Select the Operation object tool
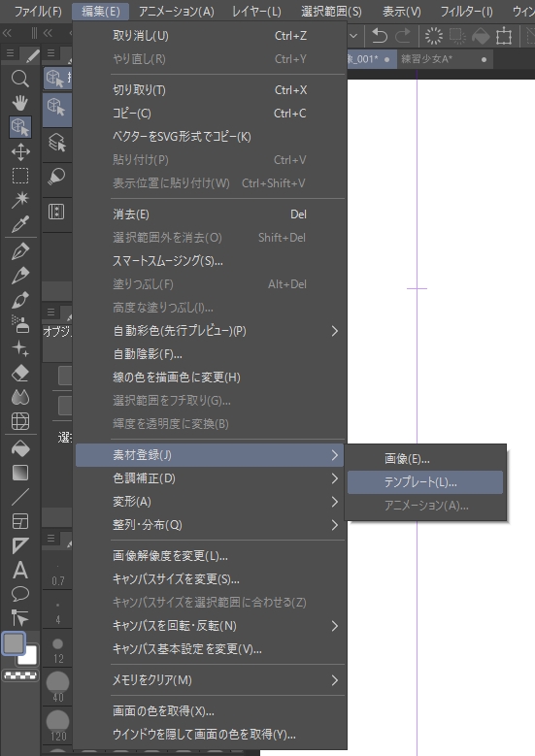Screen dimensions: 535x756 click(x=19, y=127)
